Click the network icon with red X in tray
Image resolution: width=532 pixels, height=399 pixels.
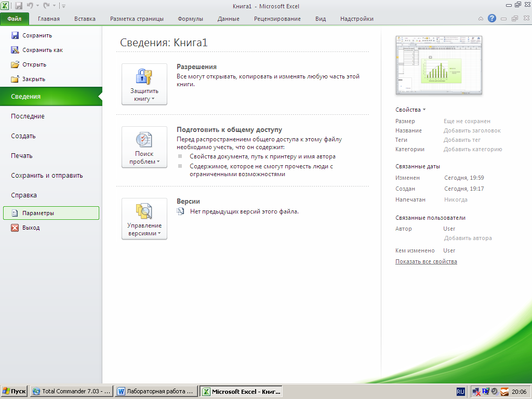[476, 392]
